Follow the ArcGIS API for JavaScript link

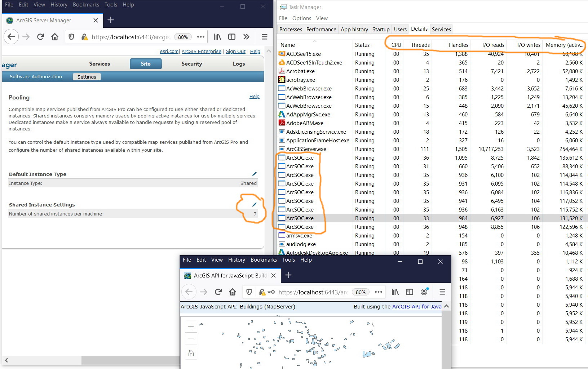coord(417,307)
